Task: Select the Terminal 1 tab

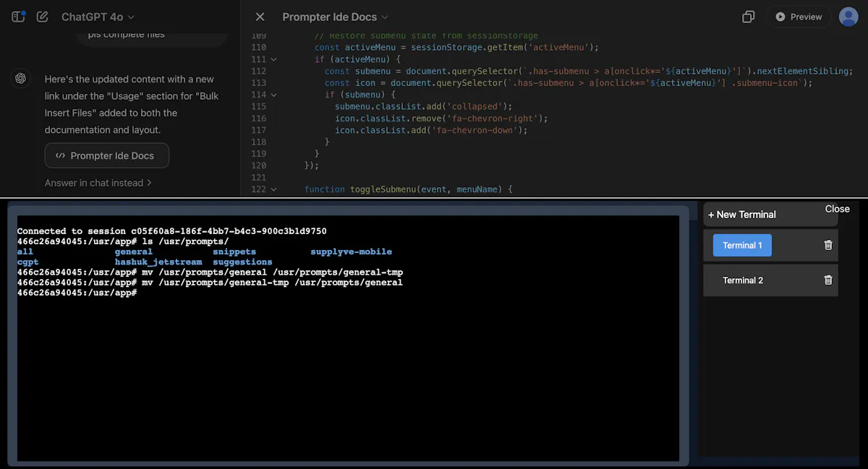Action: [x=742, y=245]
